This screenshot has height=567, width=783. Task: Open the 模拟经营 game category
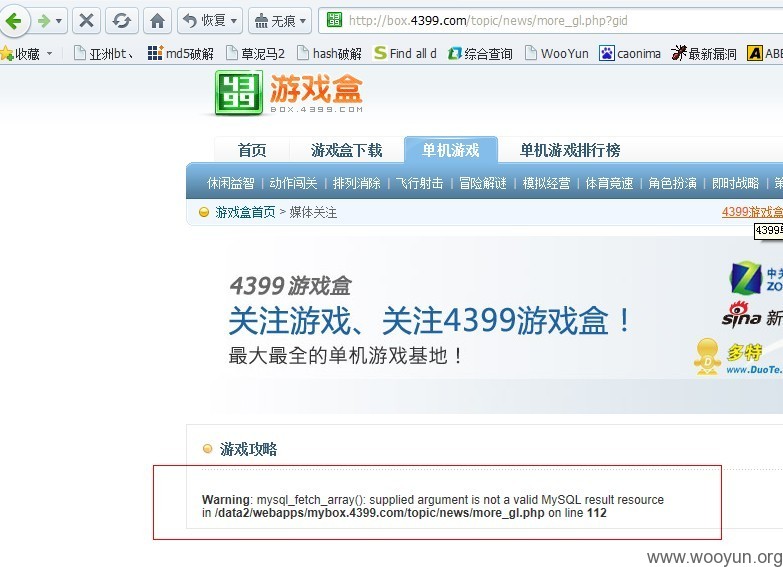(546, 183)
